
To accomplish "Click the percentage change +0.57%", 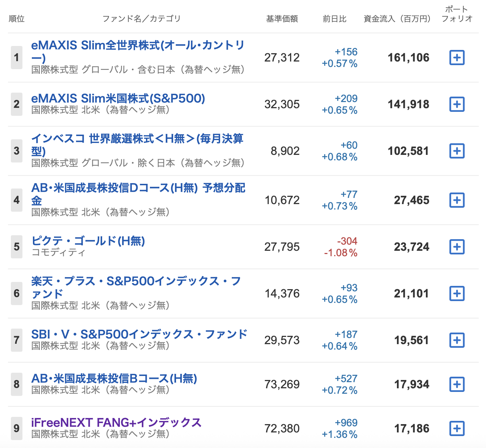I will (340, 63).
